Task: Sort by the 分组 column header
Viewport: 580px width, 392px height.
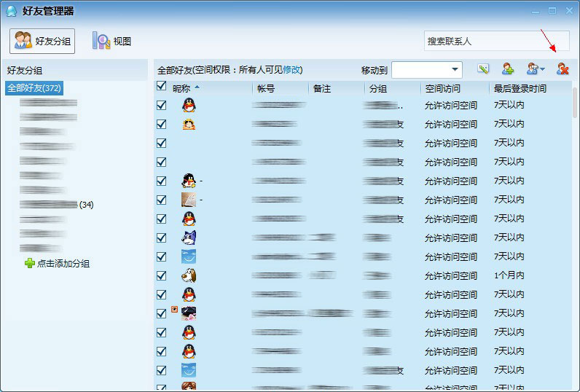Action: [x=378, y=88]
